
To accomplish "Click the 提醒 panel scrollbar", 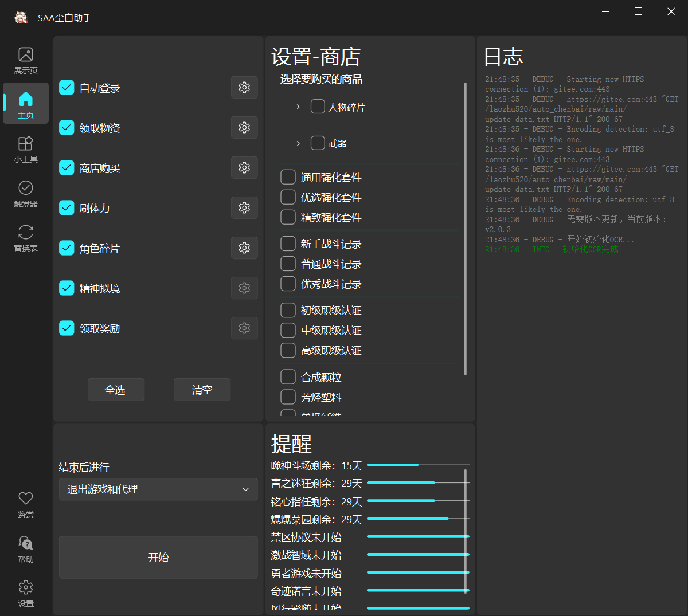I will [x=466, y=531].
